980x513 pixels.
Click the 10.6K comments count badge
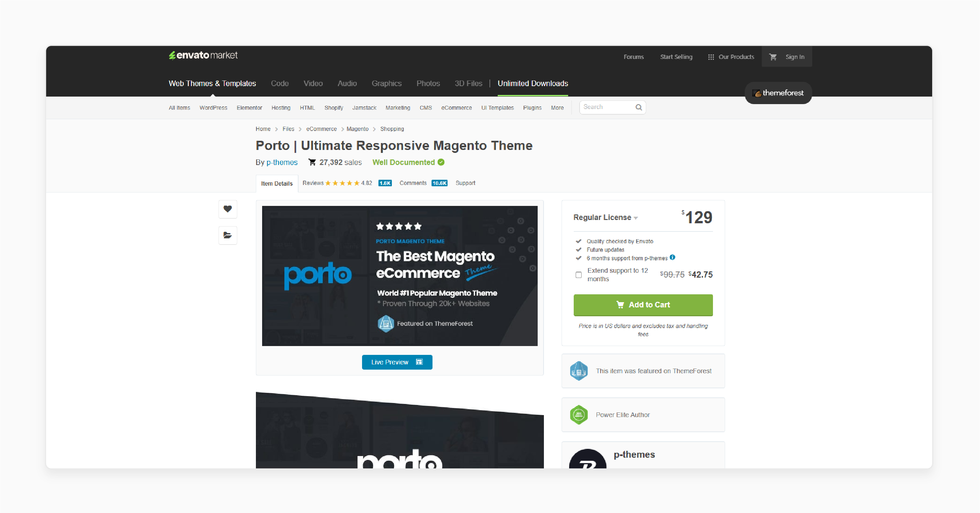pos(439,183)
